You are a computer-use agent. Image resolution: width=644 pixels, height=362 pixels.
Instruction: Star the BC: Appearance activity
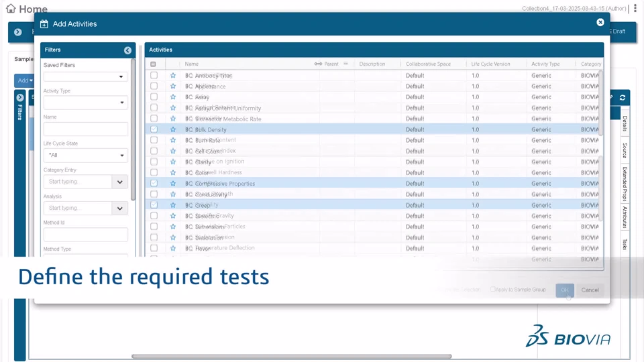click(x=173, y=86)
